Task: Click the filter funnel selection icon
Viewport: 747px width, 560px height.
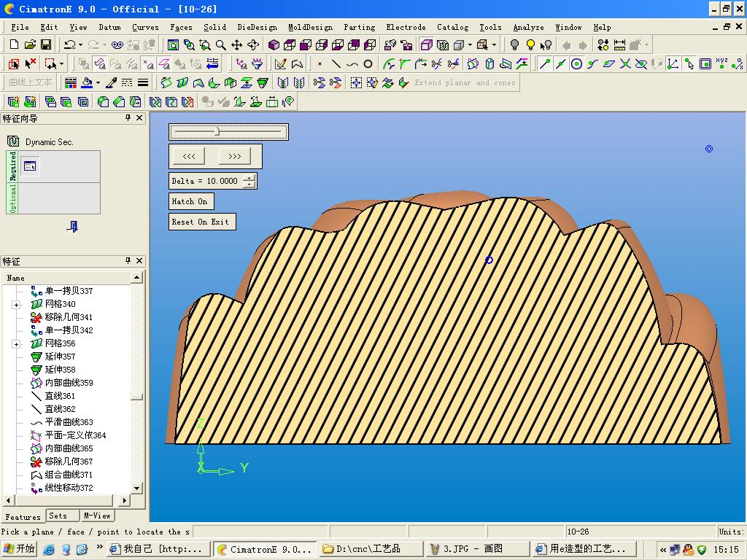Action: 258,63
